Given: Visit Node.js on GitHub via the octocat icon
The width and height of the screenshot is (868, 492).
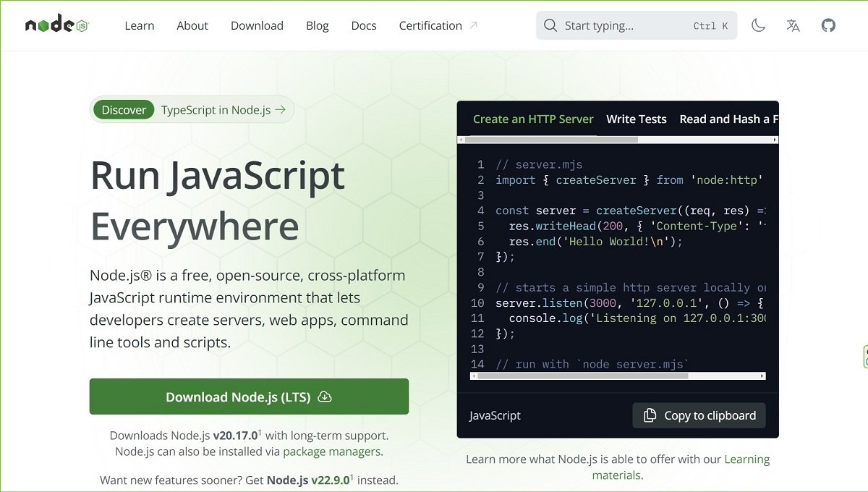Looking at the screenshot, I should pos(828,25).
